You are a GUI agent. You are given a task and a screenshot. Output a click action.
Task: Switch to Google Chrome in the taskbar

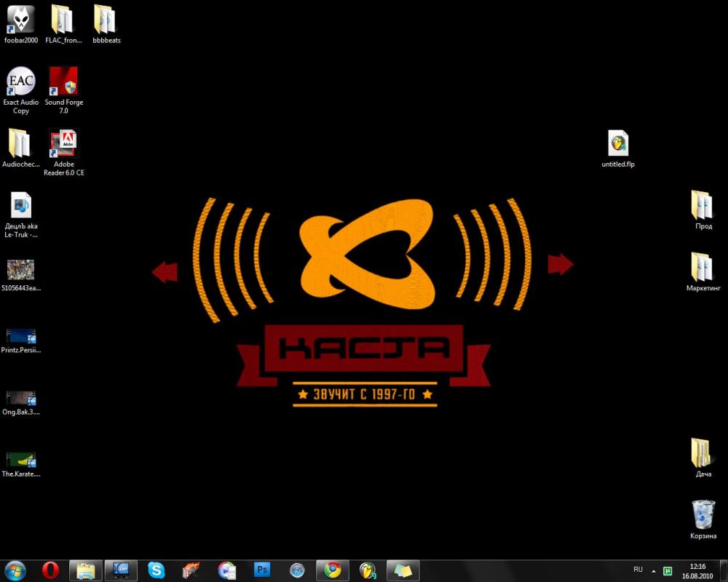(x=333, y=570)
